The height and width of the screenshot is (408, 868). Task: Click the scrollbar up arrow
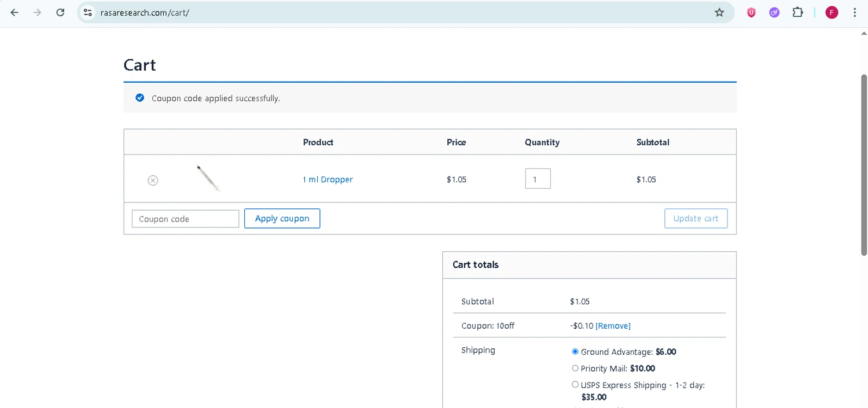(864, 34)
